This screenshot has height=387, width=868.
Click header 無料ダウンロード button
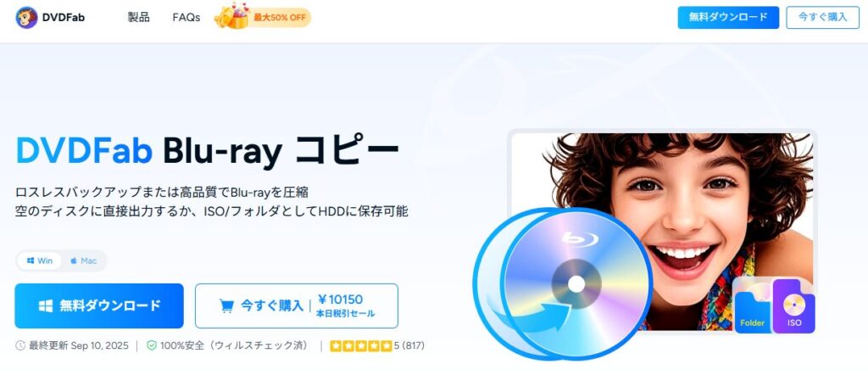(728, 17)
